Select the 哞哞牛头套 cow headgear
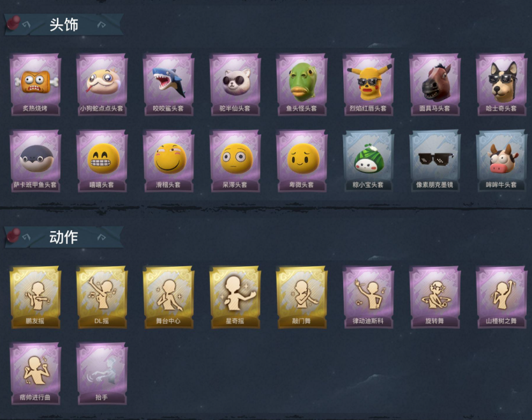 pyautogui.click(x=501, y=161)
